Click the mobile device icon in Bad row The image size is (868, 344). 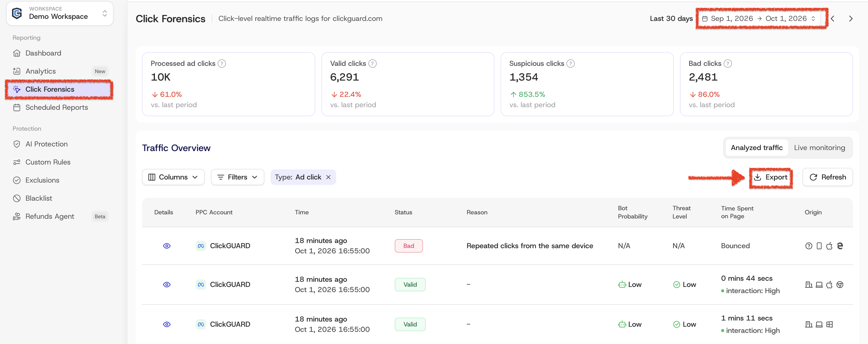(819, 246)
